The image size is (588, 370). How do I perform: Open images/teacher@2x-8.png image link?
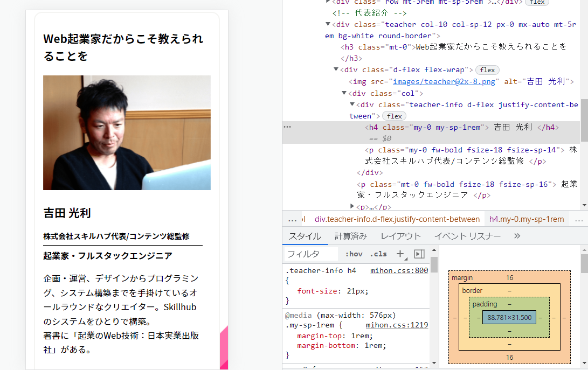pos(444,81)
